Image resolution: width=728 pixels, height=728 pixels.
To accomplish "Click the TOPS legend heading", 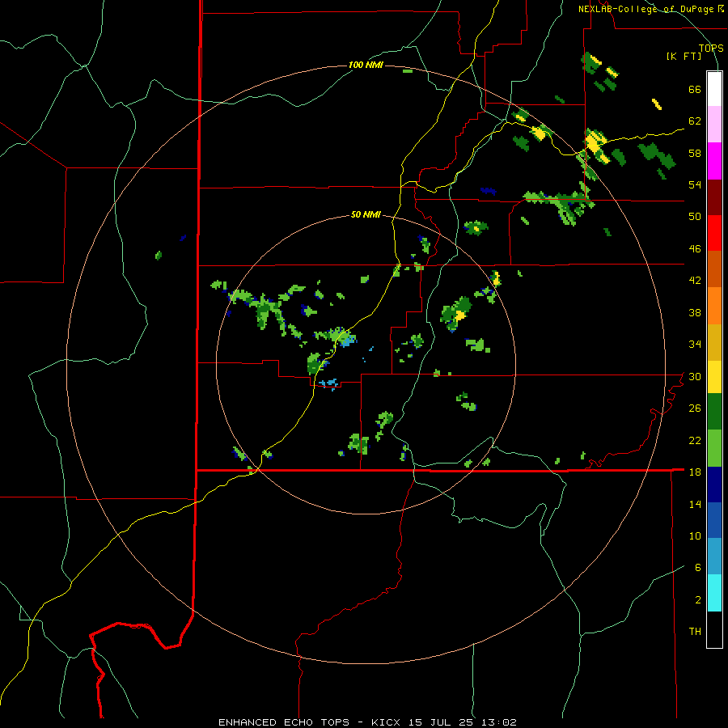I will (711, 49).
